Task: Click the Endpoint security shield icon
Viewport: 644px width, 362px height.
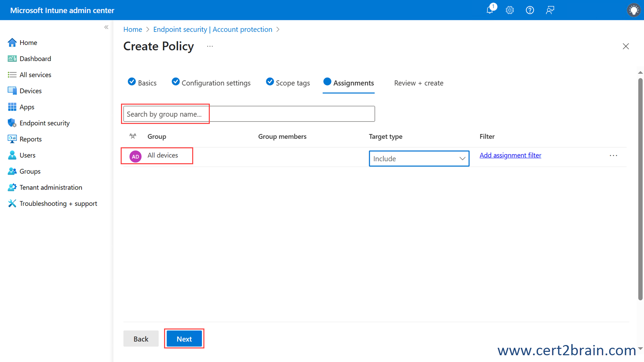Action: [x=12, y=123]
